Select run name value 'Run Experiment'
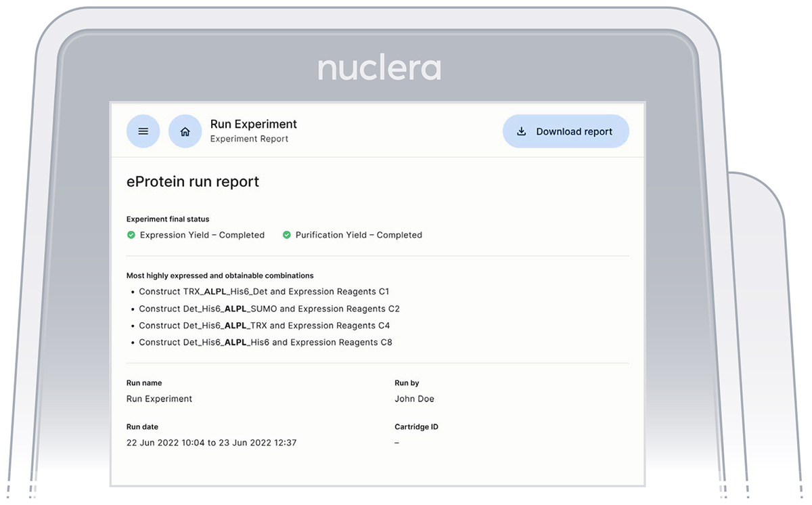Viewport: 812px width, 505px height. [x=160, y=399]
